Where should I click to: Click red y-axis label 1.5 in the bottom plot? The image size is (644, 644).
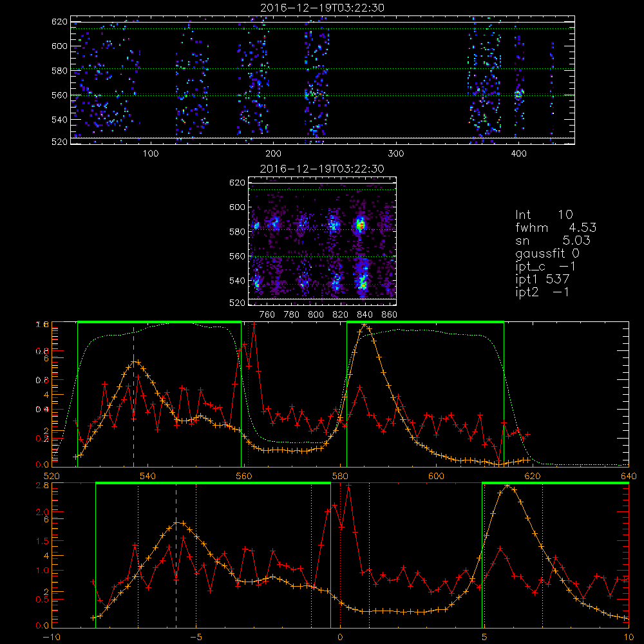[x=43, y=541]
